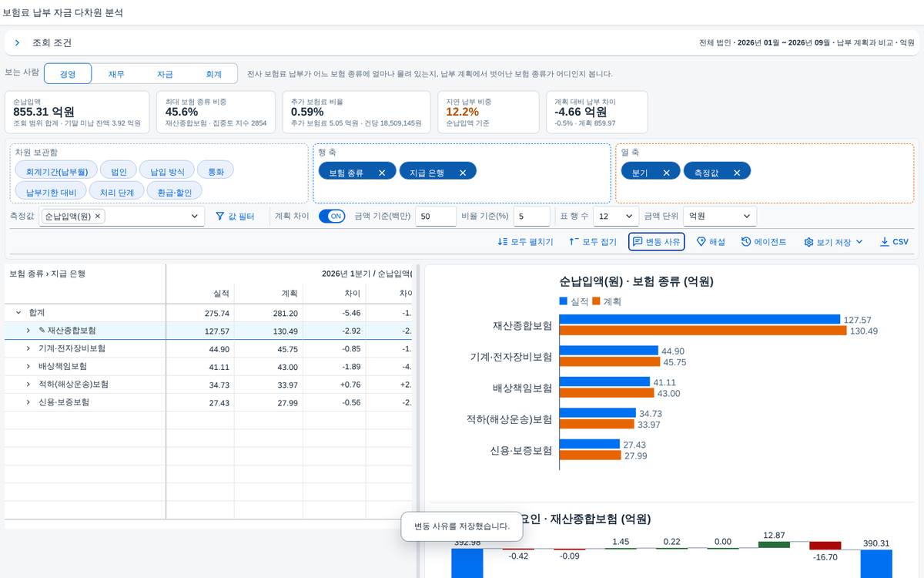Select the 회계기간(납부월) dimension chip
This screenshot has height=578, width=924.
57,171
